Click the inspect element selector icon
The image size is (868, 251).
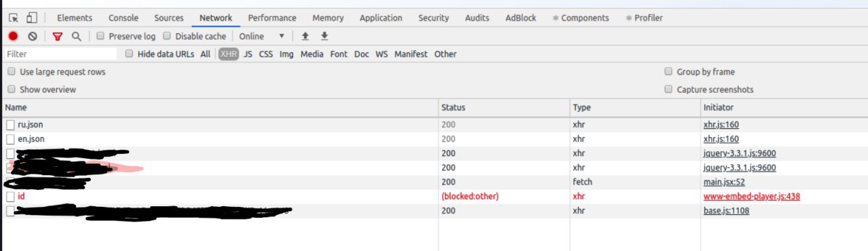[14, 18]
